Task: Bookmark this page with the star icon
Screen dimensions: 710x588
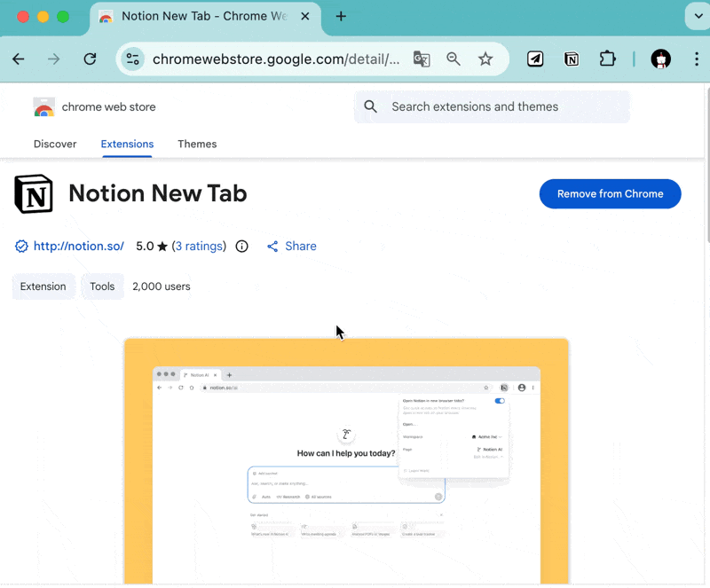Action: (x=485, y=59)
